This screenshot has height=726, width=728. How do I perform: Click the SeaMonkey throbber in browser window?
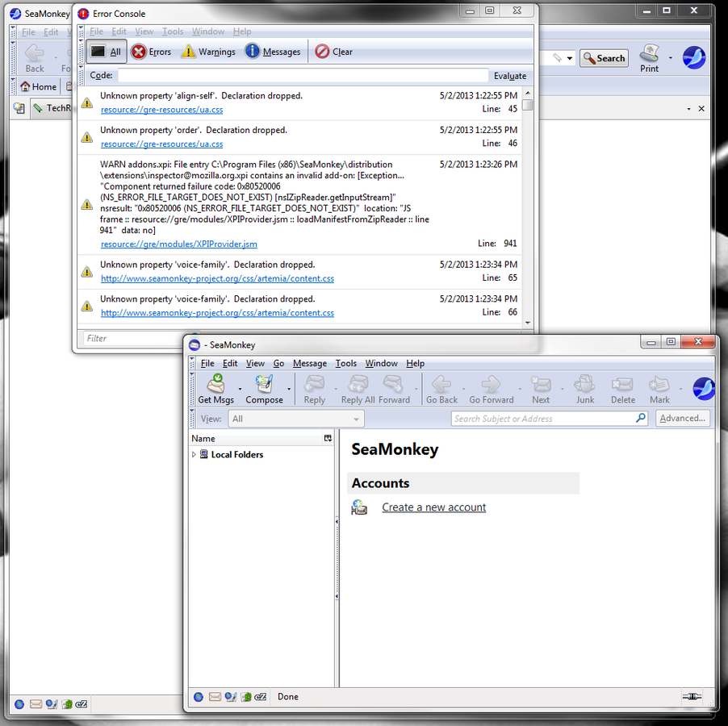click(694, 57)
